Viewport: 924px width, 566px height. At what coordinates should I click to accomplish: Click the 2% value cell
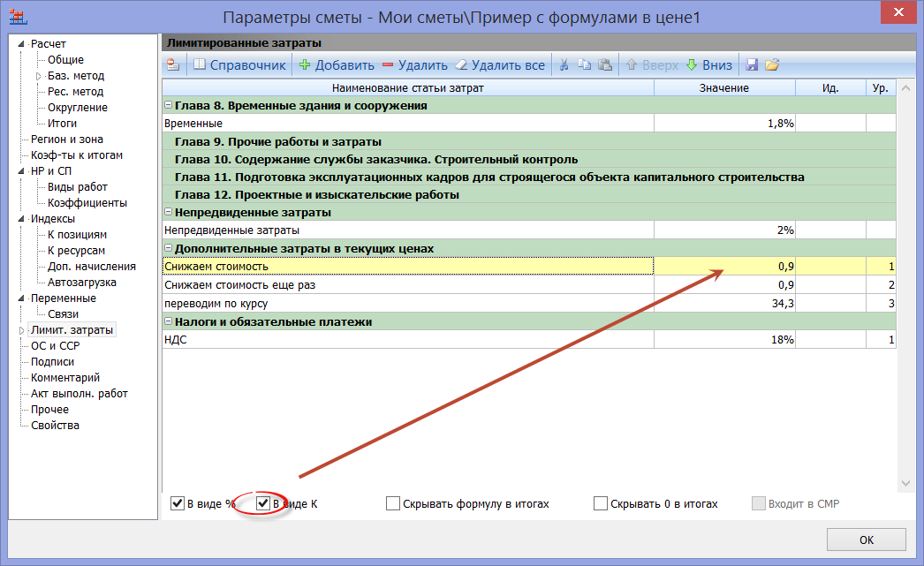[725, 230]
